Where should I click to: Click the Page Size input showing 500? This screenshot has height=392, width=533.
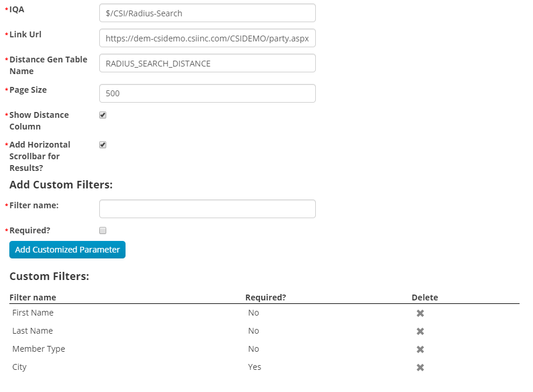pos(207,93)
